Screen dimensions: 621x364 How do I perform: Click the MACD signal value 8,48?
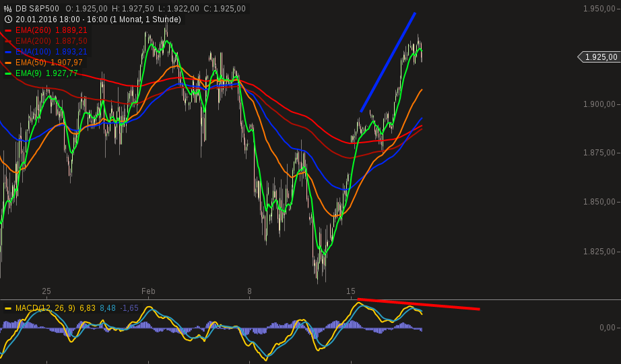tap(108, 307)
